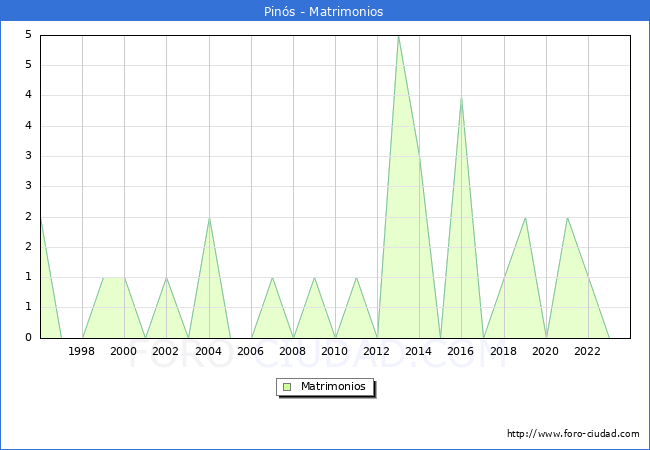Click the 2008 x-axis label
Image resolution: width=650 pixels, height=450 pixels.
[292, 351]
